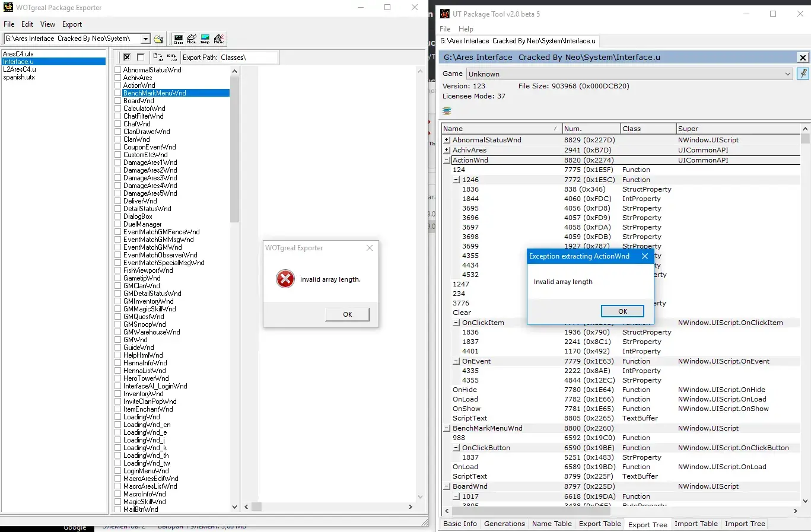Select the Music view toolbar icon

pos(219,39)
